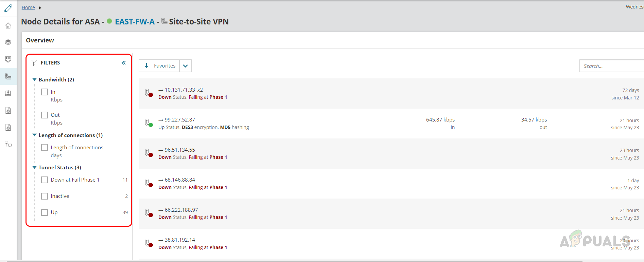
Task: Check the Inactive tunnel status checkbox
Action: (45, 196)
